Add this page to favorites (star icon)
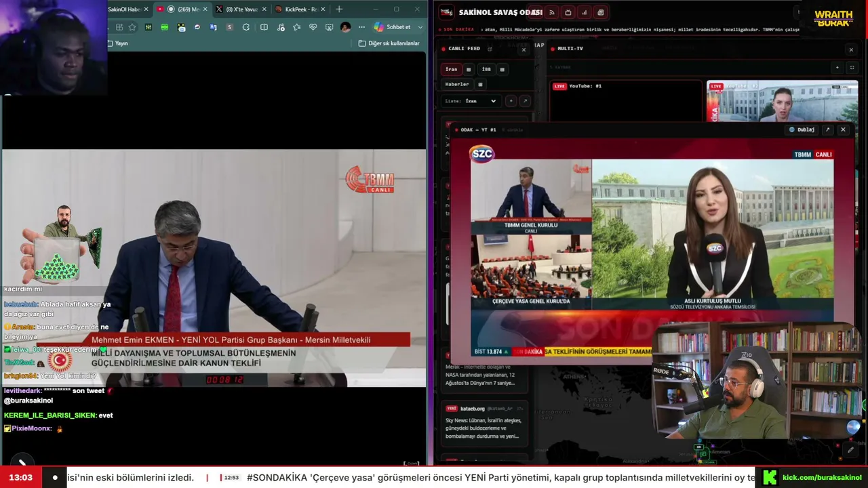Viewport: 868px width, 488px height. coord(132,27)
